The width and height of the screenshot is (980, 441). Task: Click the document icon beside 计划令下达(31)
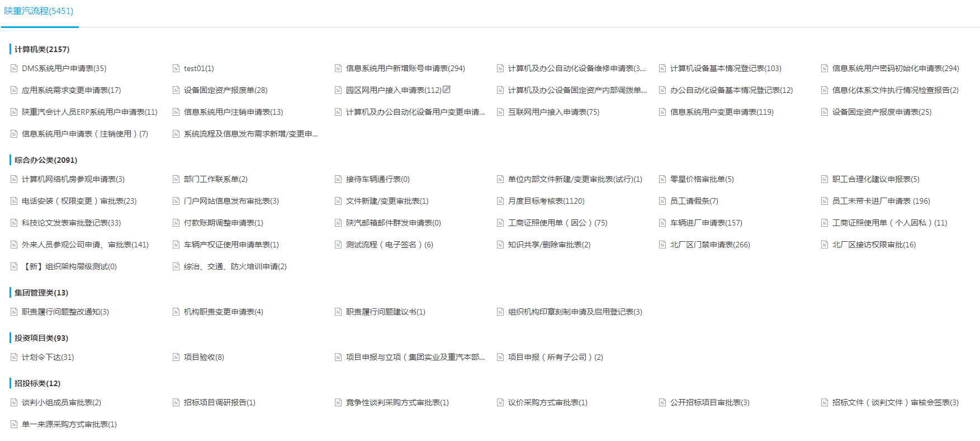pyautogui.click(x=14, y=357)
